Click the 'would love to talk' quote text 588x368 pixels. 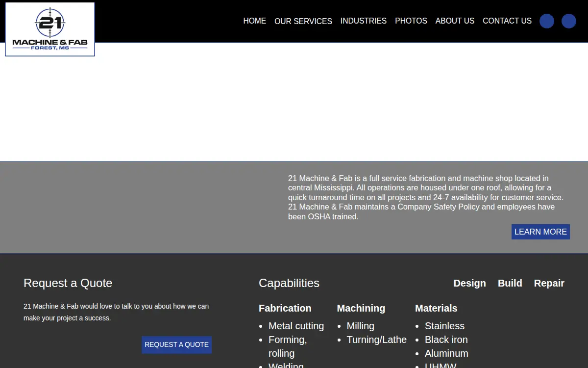point(117,312)
